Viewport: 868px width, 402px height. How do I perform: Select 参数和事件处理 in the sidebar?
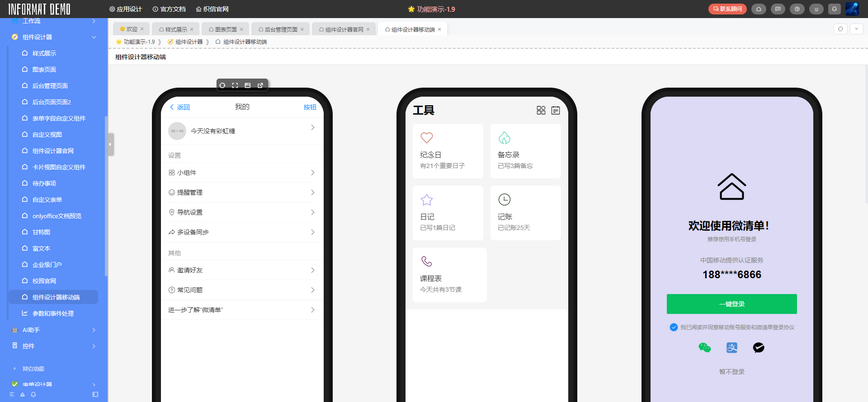pyautogui.click(x=53, y=313)
